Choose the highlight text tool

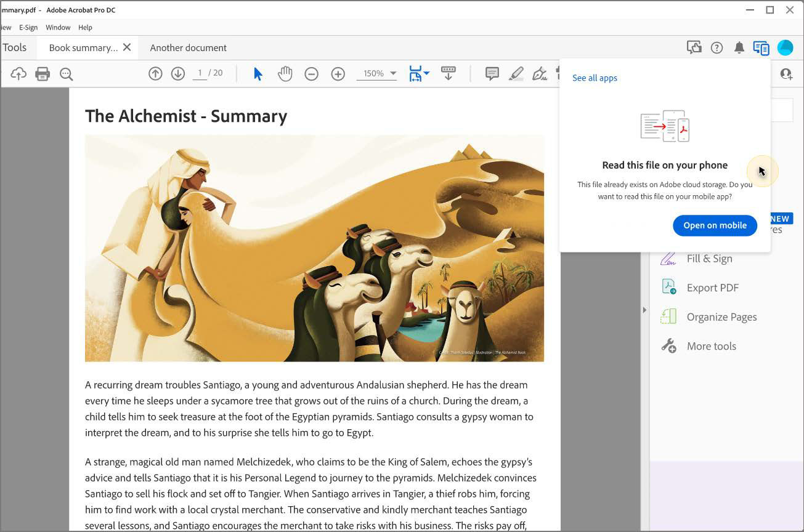click(516, 74)
